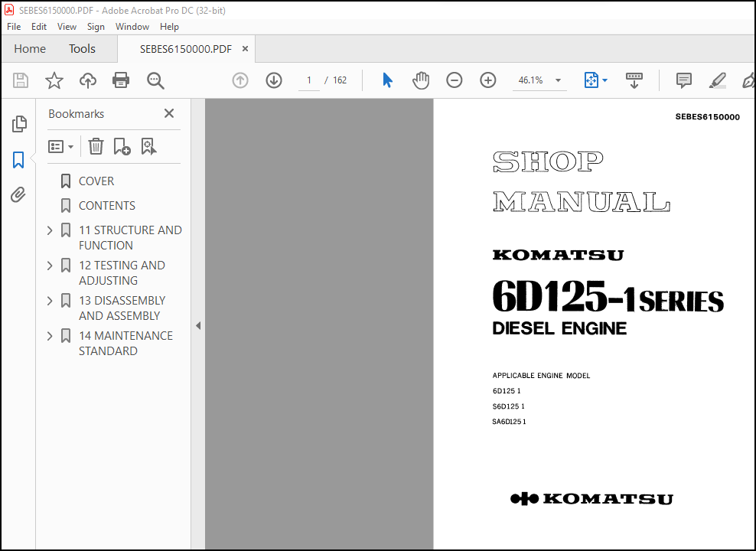Open the Edit menu
Screen dimensions: 756x551
(38, 27)
